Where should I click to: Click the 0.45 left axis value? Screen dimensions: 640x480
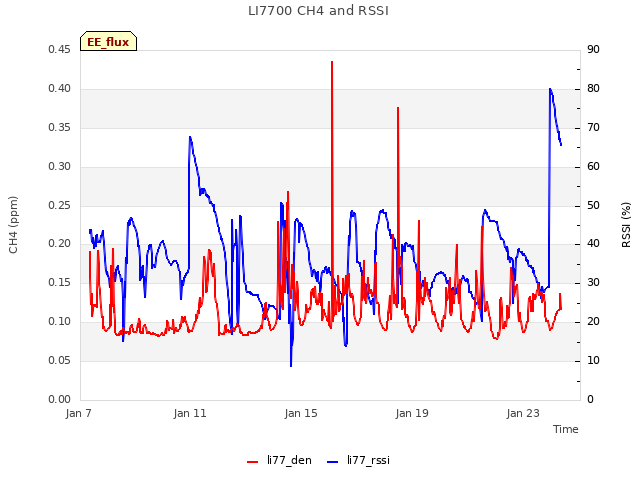59,50
